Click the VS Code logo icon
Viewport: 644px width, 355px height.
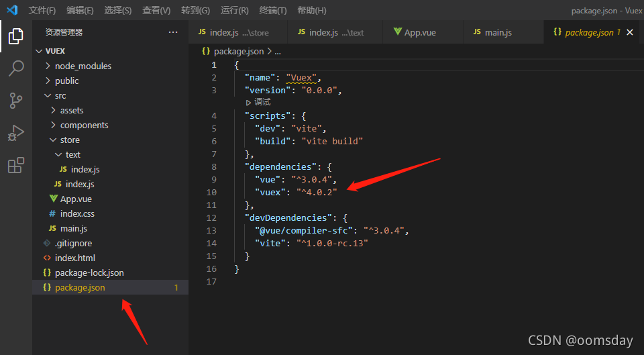coord(12,10)
